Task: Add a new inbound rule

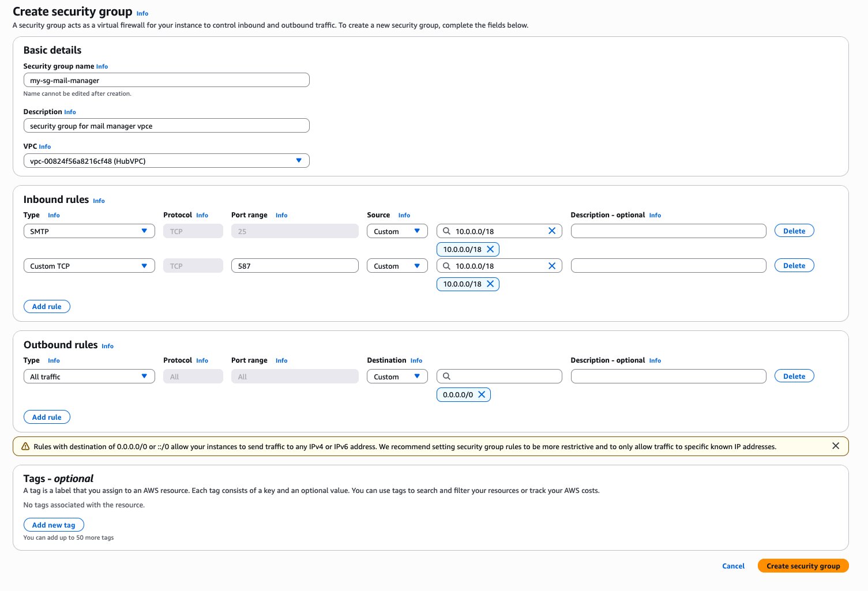Action: pyautogui.click(x=47, y=307)
